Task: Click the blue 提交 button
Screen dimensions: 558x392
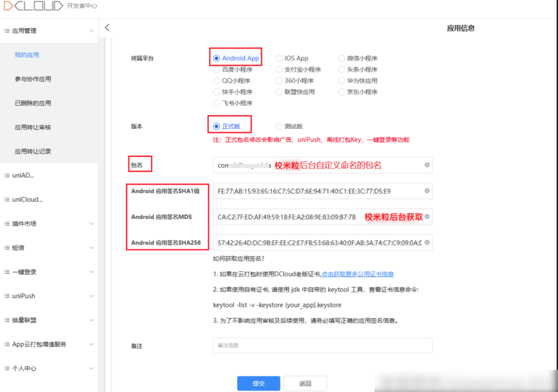Action: coord(258,383)
